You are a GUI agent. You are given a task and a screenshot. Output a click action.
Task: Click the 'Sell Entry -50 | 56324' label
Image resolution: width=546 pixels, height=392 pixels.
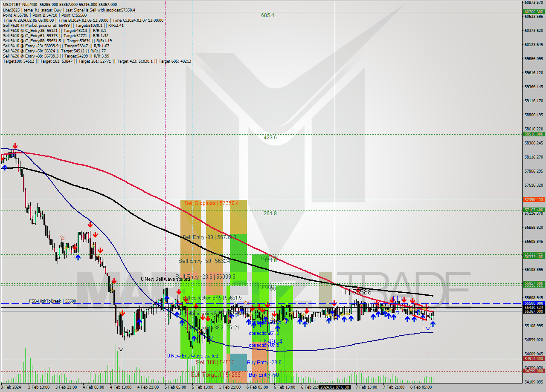click(204, 261)
